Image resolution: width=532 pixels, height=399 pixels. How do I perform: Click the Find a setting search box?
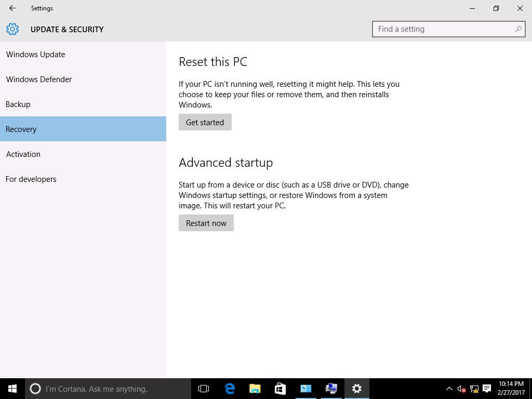[x=448, y=29]
